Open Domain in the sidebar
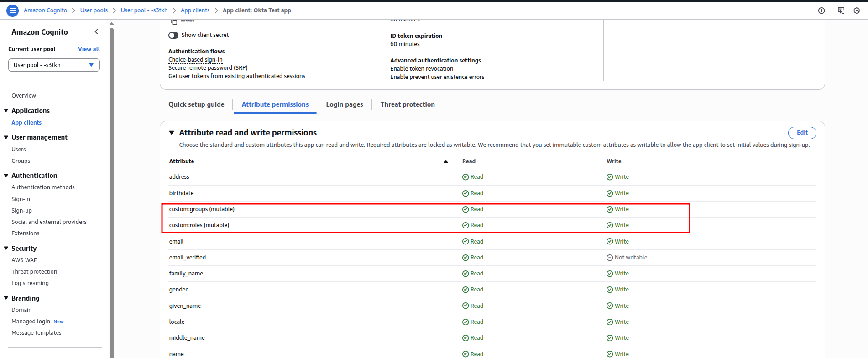Screen dimensions: 868x358 point(21,310)
